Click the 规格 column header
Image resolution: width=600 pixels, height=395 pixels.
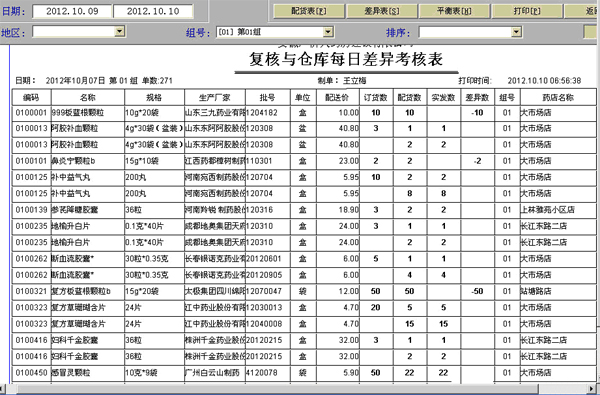click(x=154, y=97)
